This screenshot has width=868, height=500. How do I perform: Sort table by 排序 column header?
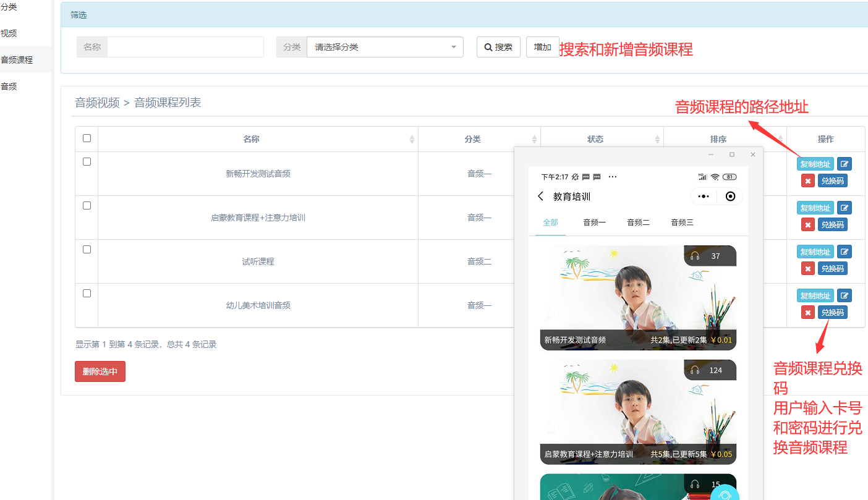(725, 139)
